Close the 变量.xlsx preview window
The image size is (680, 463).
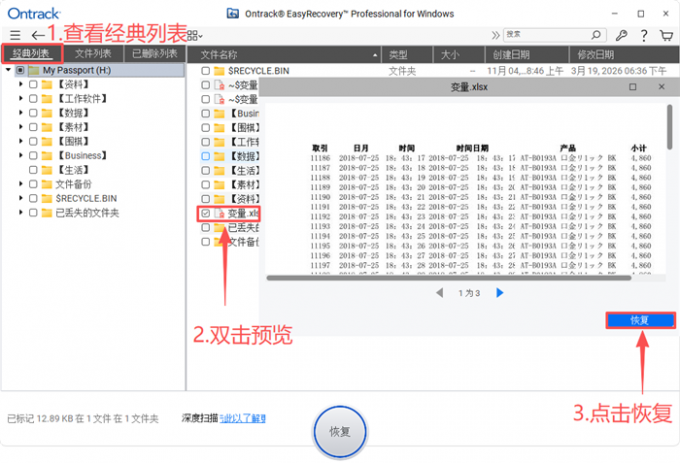[x=661, y=87]
